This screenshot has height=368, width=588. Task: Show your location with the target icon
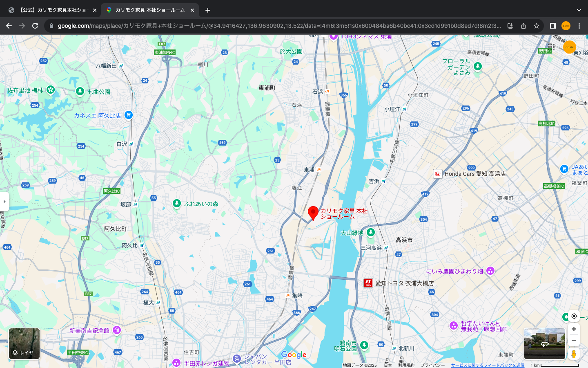click(x=574, y=316)
